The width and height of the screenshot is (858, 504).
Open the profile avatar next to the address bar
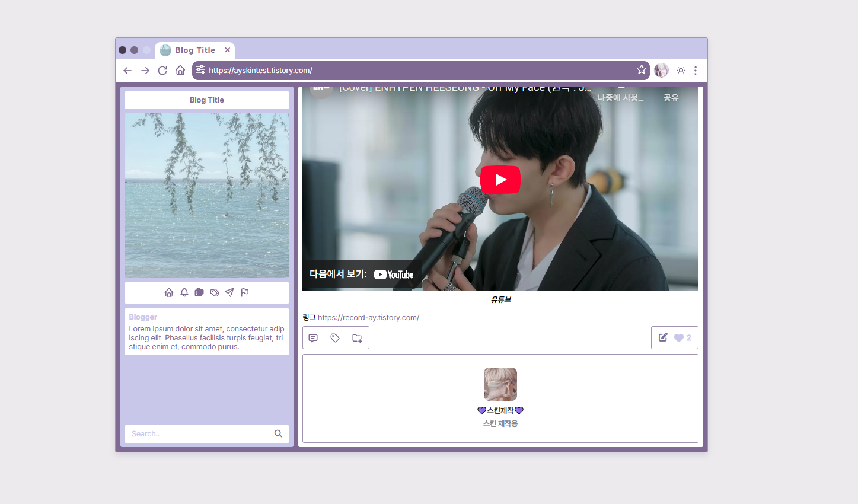click(661, 71)
